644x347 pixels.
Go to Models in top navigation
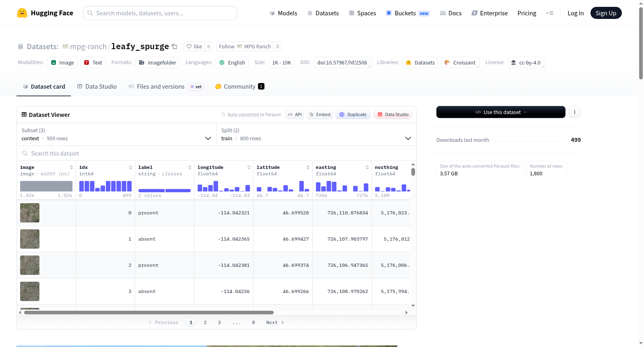283,13
